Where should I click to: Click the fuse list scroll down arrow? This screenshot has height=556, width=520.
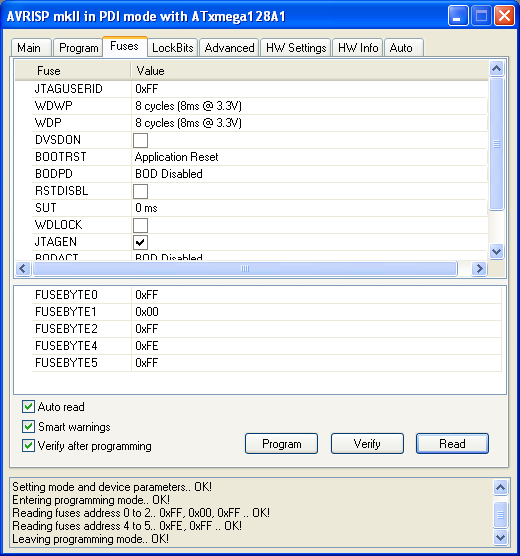(496, 251)
